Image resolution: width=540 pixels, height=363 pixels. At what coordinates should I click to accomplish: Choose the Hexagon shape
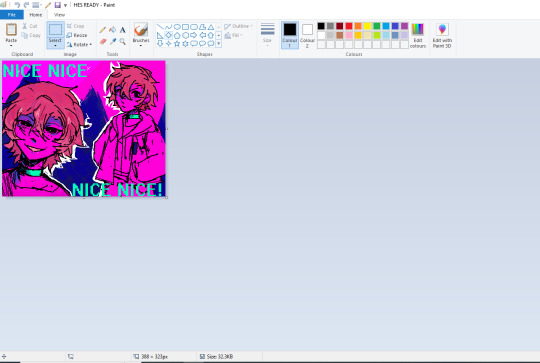point(185,35)
